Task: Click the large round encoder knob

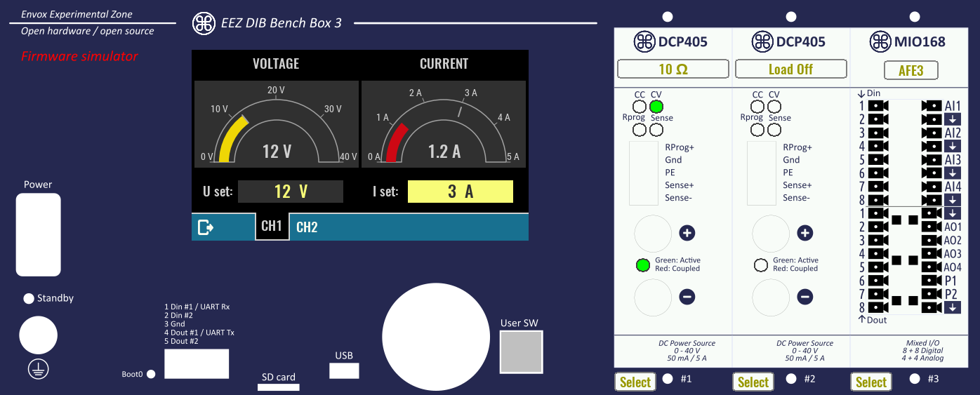Action: tap(435, 337)
